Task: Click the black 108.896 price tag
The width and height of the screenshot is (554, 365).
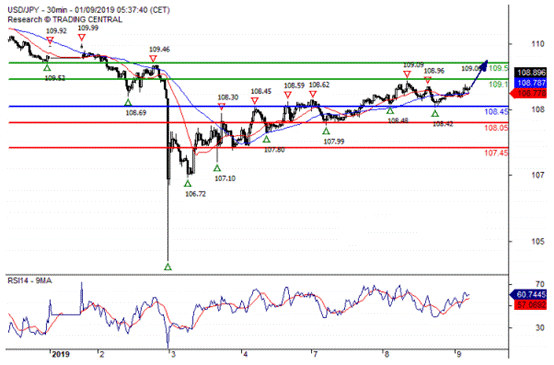Action: 531,73
